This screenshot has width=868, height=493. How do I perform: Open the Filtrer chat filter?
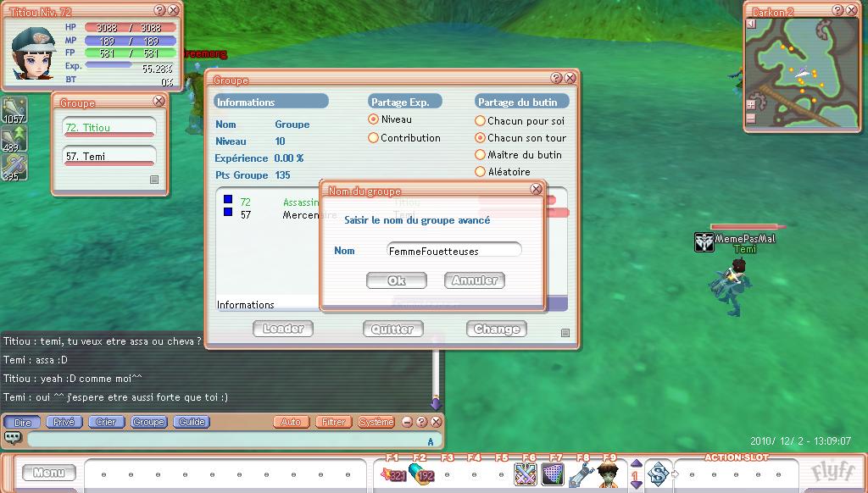click(333, 422)
